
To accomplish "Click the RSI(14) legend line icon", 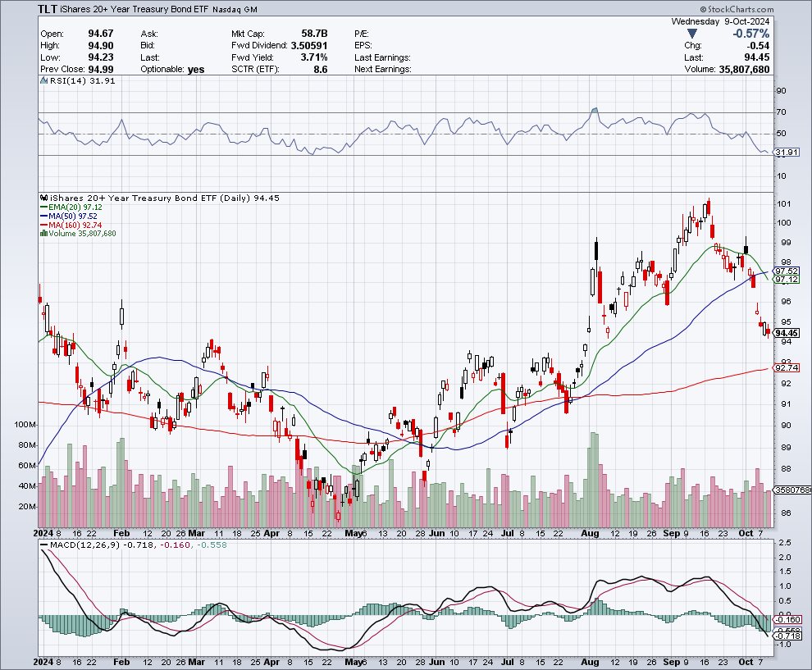I will pyautogui.click(x=43, y=80).
